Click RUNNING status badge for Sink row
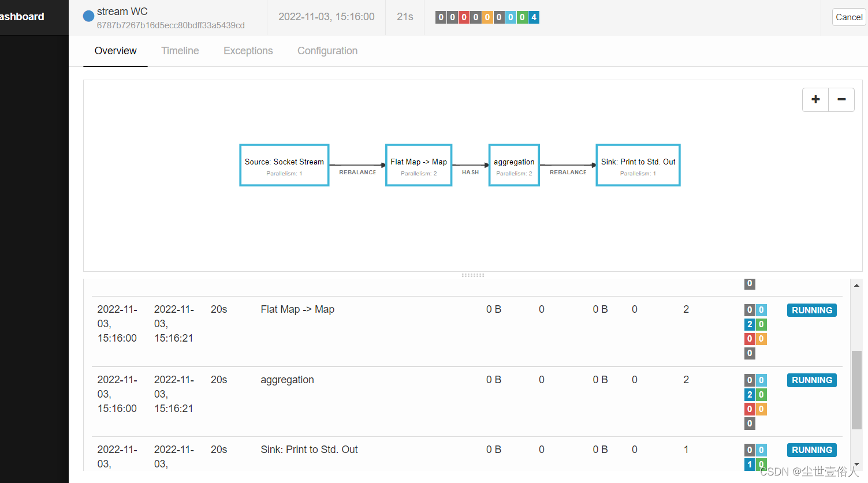The image size is (868, 483). pyautogui.click(x=812, y=450)
